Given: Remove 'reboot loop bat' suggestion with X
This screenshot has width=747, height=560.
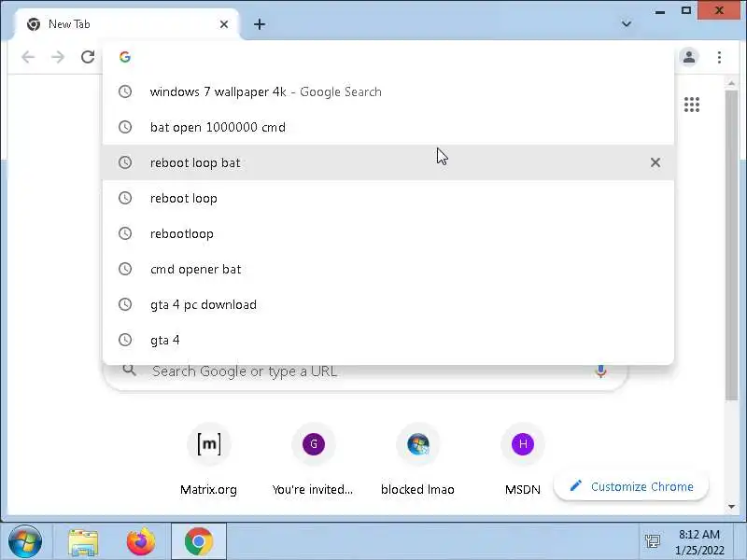Looking at the screenshot, I should tap(655, 162).
